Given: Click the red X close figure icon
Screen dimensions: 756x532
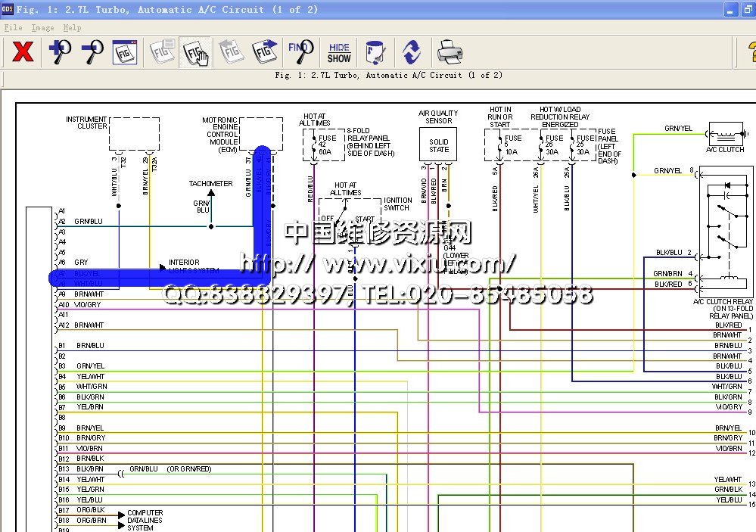Looking at the screenshot, I should 23,52.
